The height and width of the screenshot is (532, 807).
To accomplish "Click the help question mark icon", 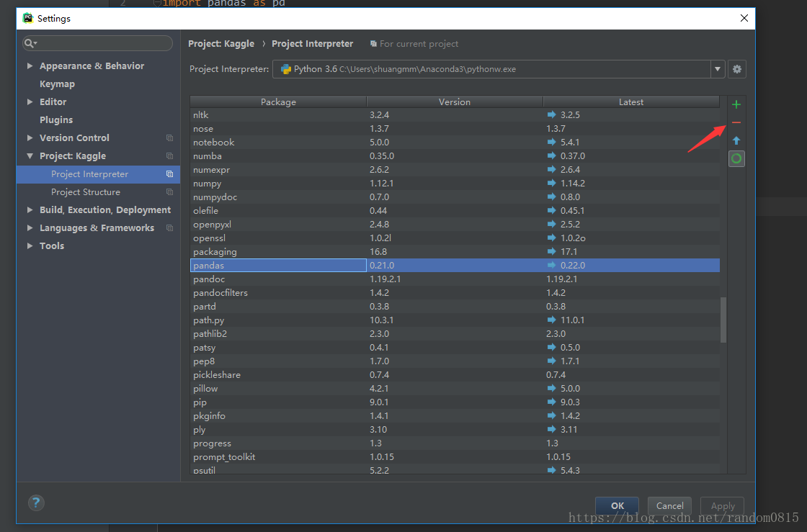I will [36, 502].
